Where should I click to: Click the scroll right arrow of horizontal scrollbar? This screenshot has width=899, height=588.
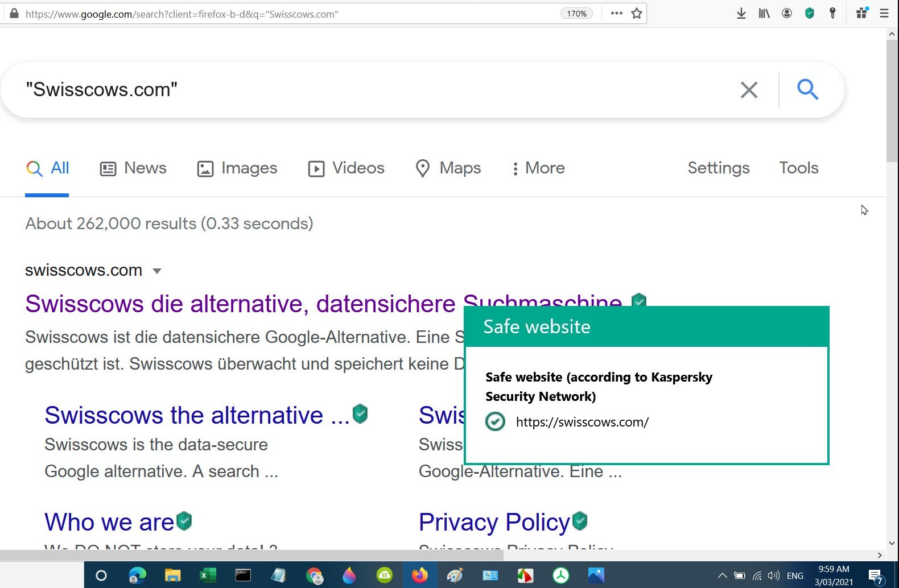(880, 555)
